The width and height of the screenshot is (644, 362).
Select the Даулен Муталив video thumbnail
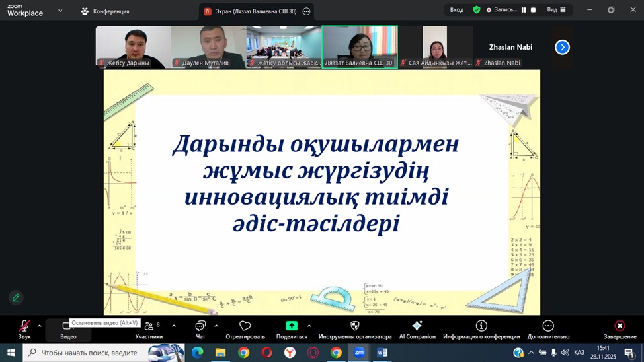coord(208,46)
